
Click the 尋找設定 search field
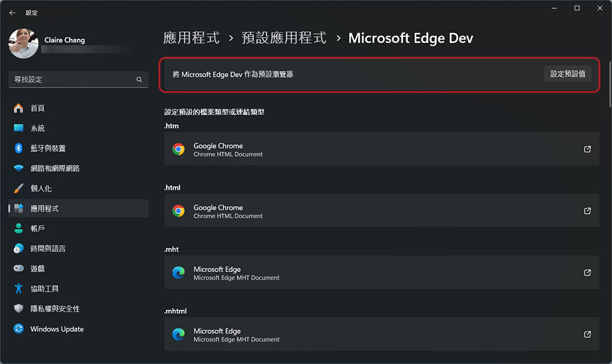[x=78, y=80]
